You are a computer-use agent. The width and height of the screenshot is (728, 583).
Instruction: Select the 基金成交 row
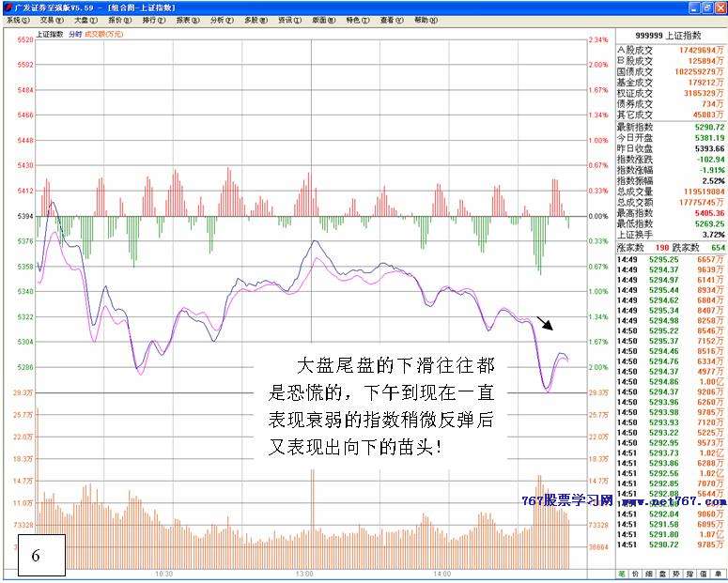point(671,83)
